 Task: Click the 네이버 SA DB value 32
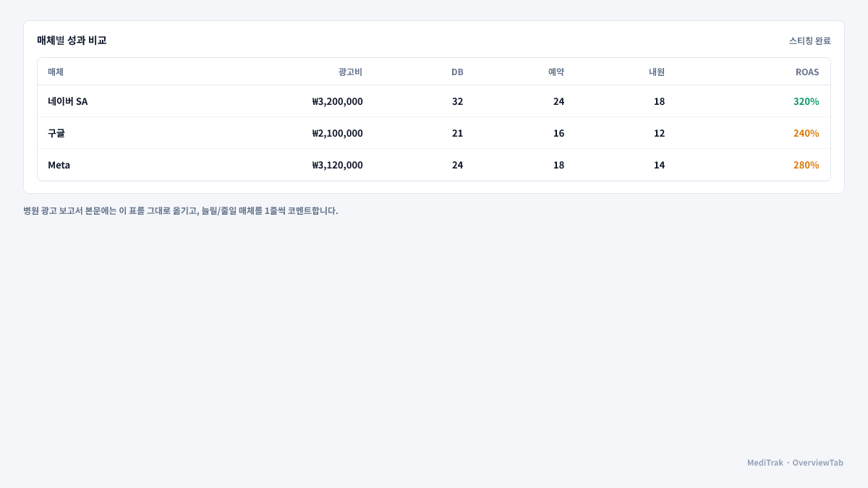click(x=458, y=101)
